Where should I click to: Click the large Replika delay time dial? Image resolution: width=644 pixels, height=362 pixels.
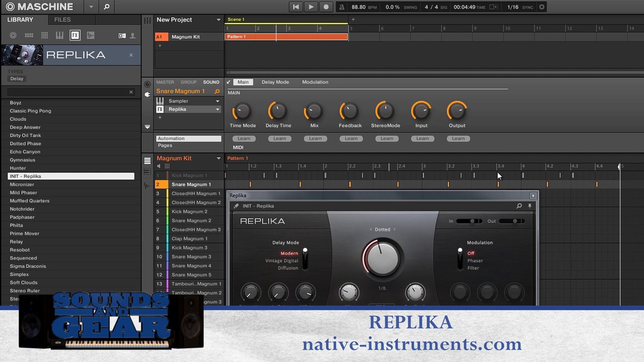pyautogui.click(x=382, y=258)
